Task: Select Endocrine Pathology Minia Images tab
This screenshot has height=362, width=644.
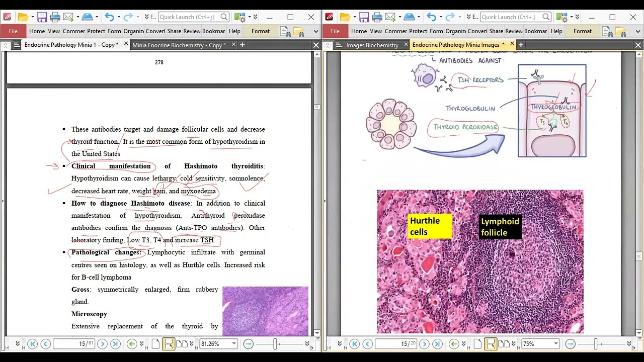Action: pos(455,45)
